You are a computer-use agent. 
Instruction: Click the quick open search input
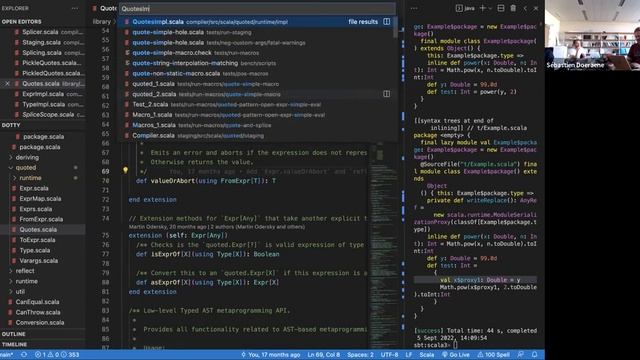(257, 9)
